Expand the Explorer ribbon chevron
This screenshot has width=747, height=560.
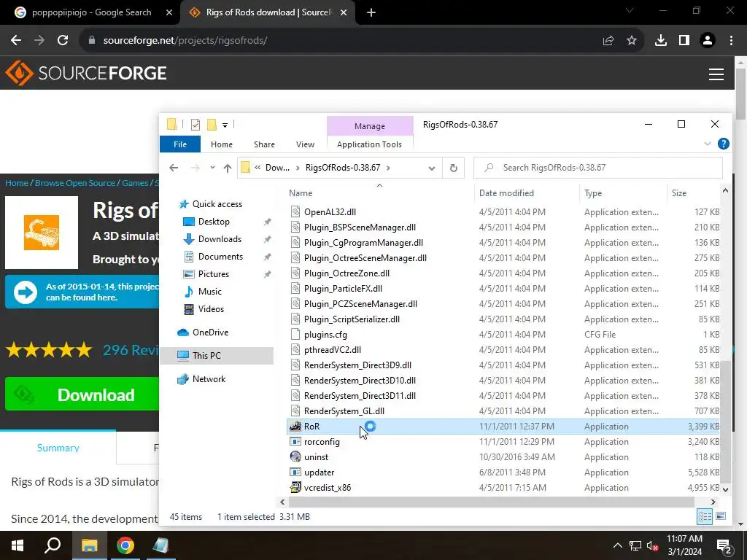708,144
